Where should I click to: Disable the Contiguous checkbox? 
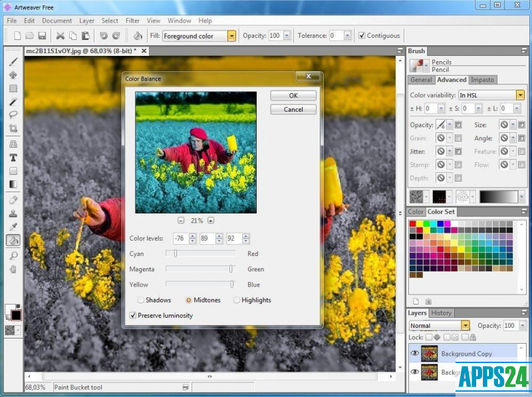(x=362, y=36)
